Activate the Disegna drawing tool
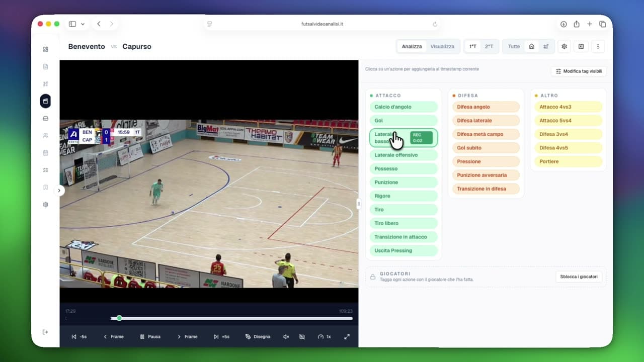644x362 pixels. 258,337
